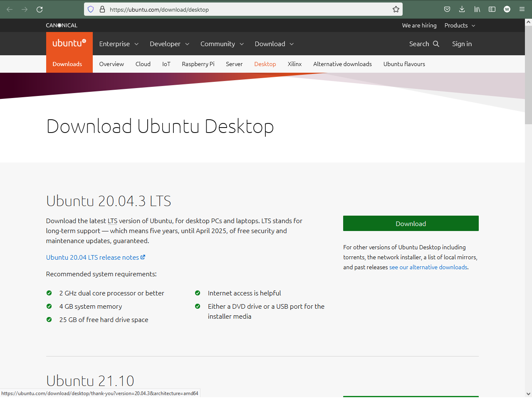Image resolution: width=532 pixels, height=408 pixels.
Task: Click the We are hiring link
Action: pos(419,25)
